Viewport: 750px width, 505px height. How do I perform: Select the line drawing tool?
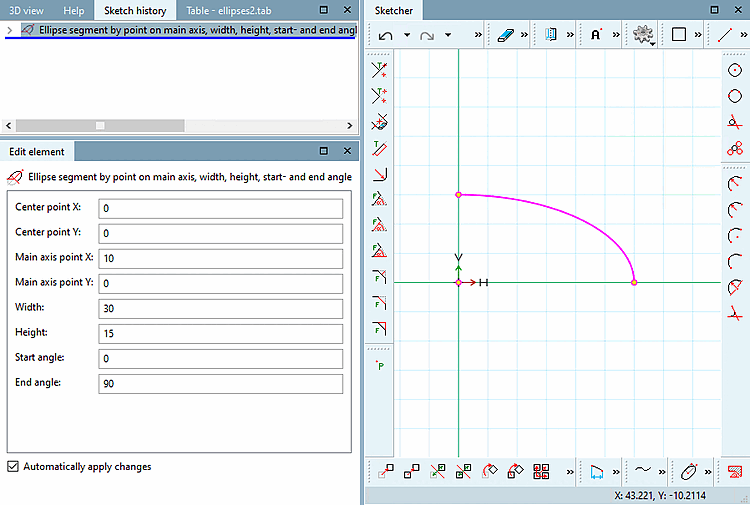(x=726, y=35)
